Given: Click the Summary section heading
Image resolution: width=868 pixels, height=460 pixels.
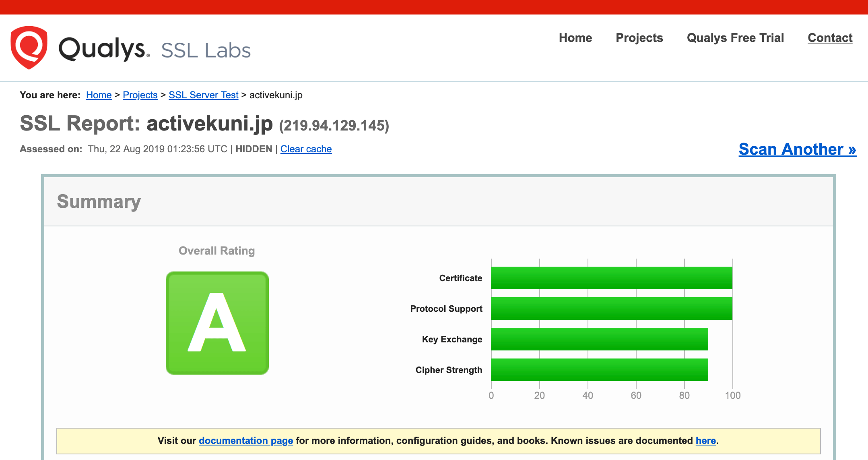Looking at the screenshot, I should pyautogui.click(x=99, y=201).
